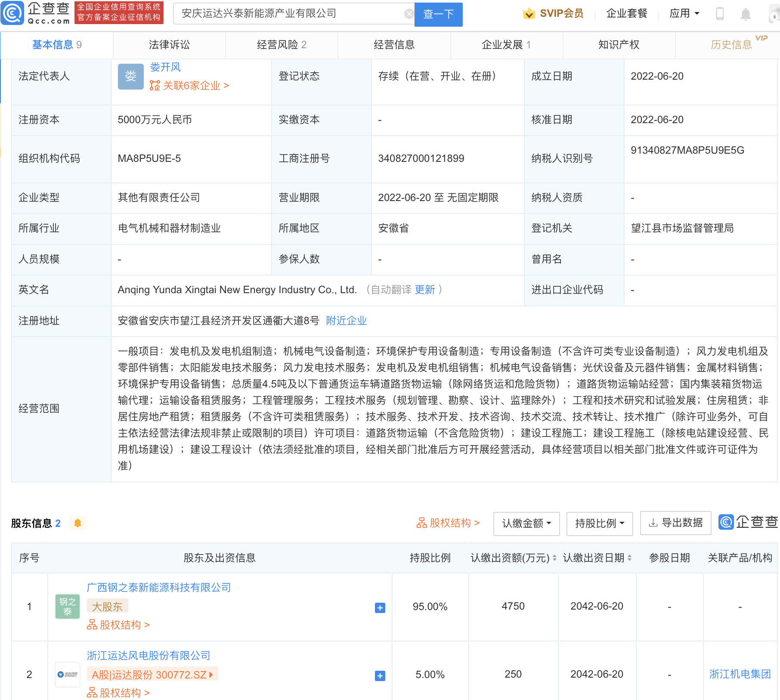This screenshot has height=700, width=780.
Task: Click the shareholder alert bell icon
Action: (77, 523)
